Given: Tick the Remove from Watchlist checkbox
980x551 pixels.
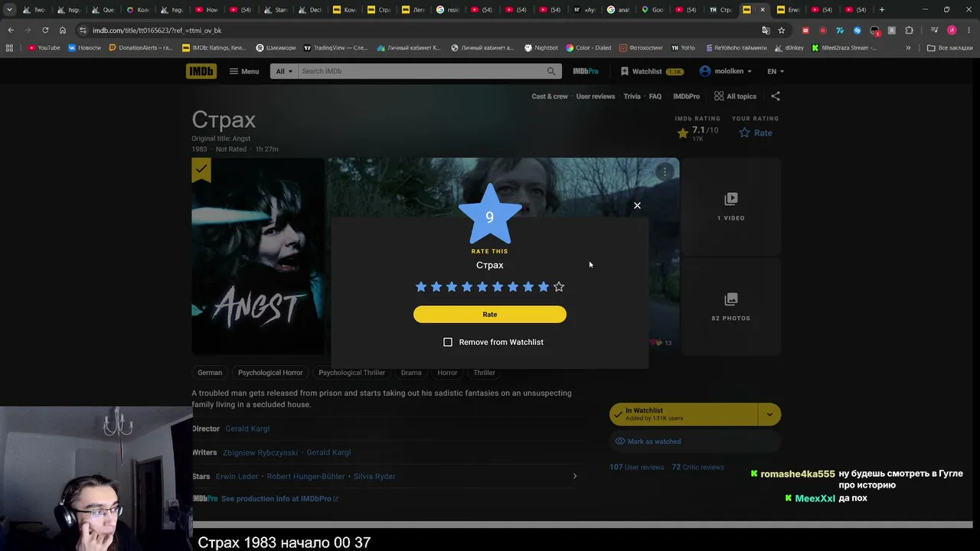Looking at the screenshot, I should 448,342.
